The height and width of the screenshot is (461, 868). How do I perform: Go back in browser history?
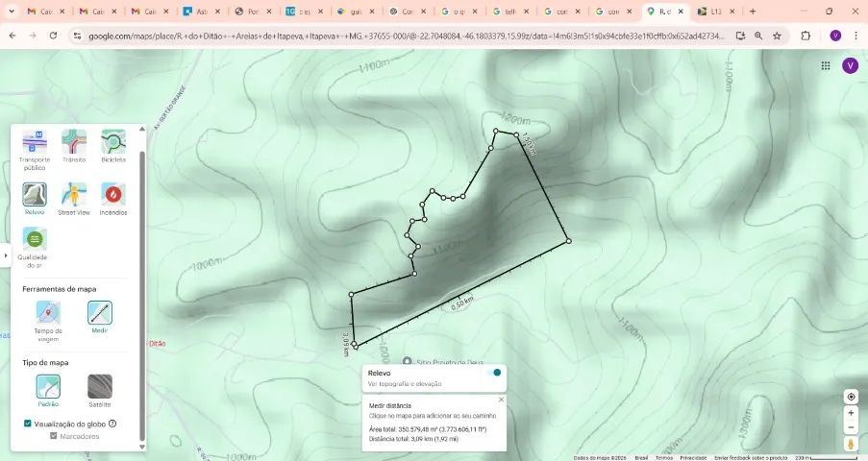[x=12, y=36]
